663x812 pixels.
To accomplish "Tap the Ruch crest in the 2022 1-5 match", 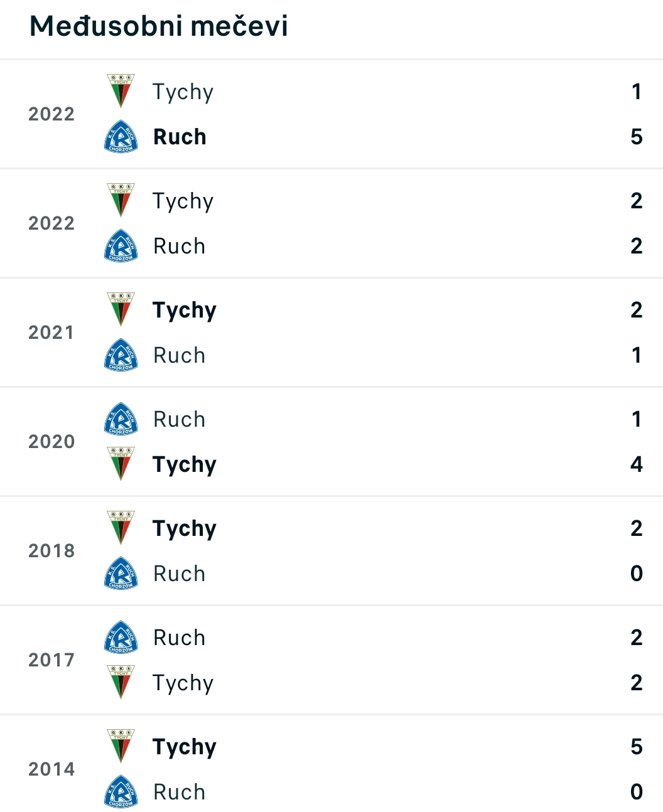I will click(x=121, y=136).
